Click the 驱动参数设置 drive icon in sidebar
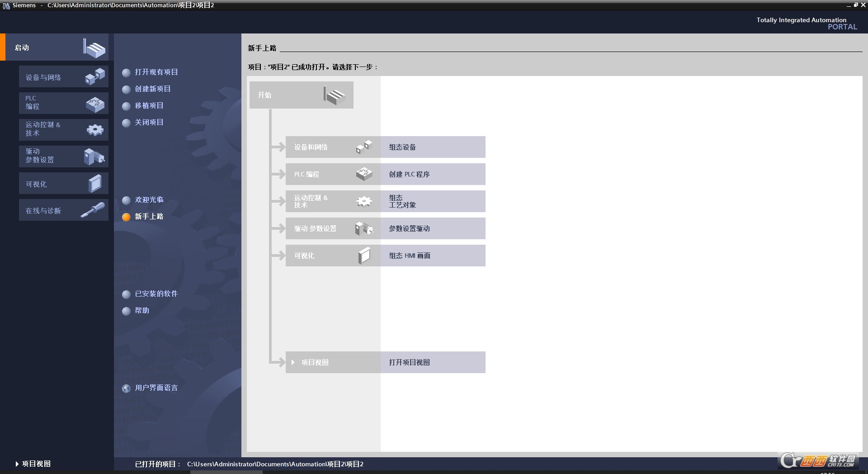The width and height of the screenshot is (868, 474). (94, 156)
